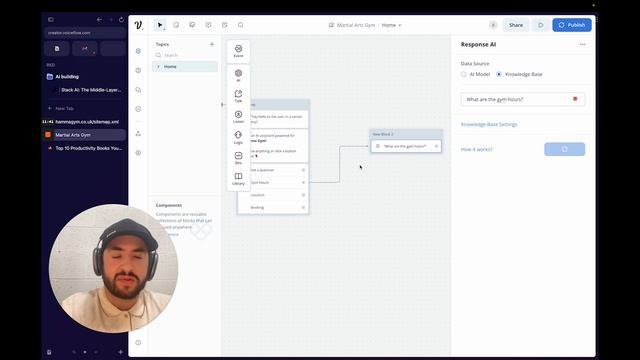This screenshot has height=360, width=640.
Task: Open Top 10 Productivity Books tab
Action: tap(84, 148)
